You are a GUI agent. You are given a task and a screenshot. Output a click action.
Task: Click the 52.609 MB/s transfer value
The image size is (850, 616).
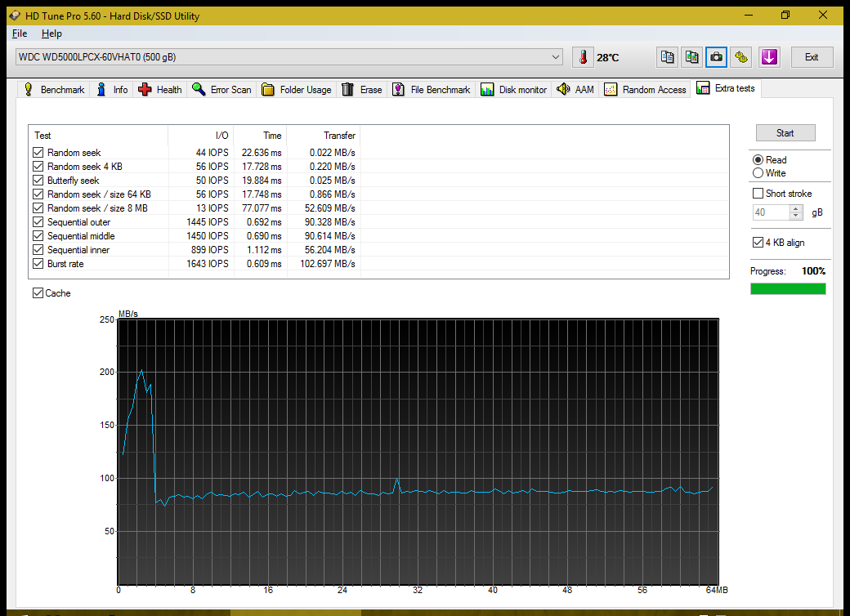[x=330, y=208]
